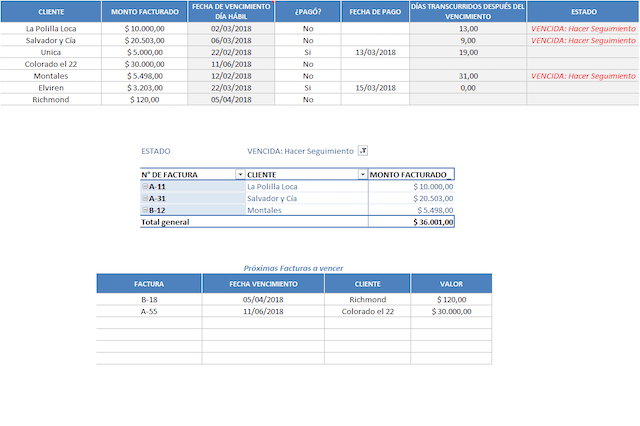Select the 06/03/2018 due date cell
Screen dimensions: 640x426
click(x=231, y=40)
